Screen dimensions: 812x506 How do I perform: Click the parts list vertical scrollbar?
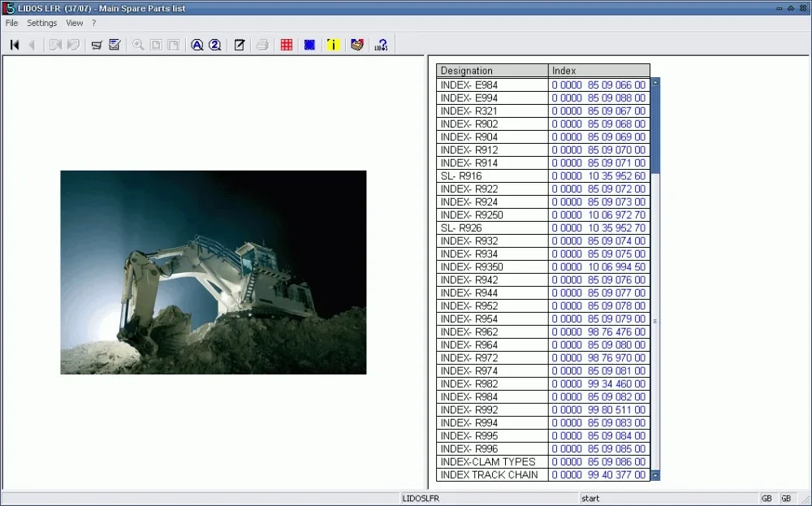(x=655, y=276)
